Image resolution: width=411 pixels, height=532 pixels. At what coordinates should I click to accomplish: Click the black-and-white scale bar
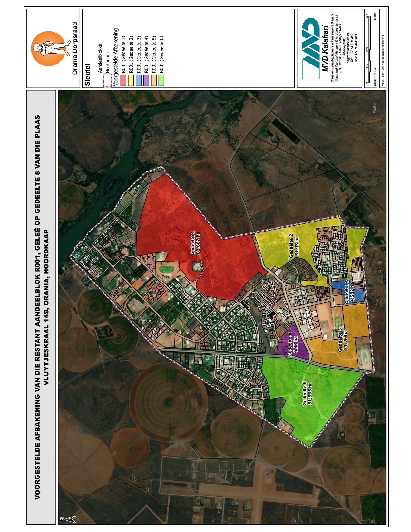(370, 49)
